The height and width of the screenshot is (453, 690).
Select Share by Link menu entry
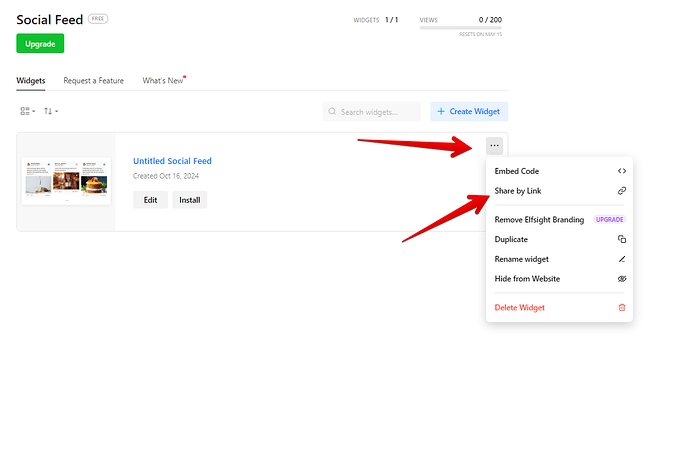click(x=560, y=191)
